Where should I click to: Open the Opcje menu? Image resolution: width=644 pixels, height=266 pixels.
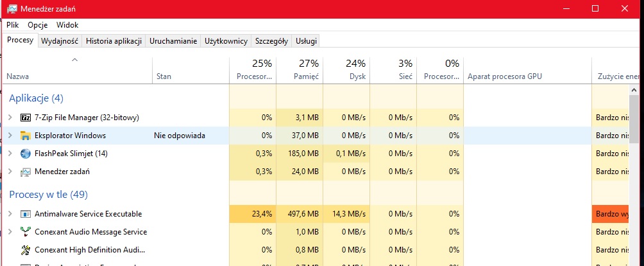coord(38,25)
